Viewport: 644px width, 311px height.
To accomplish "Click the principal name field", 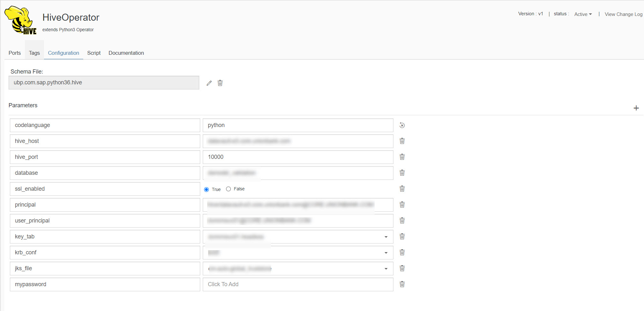I will [105, 205].
